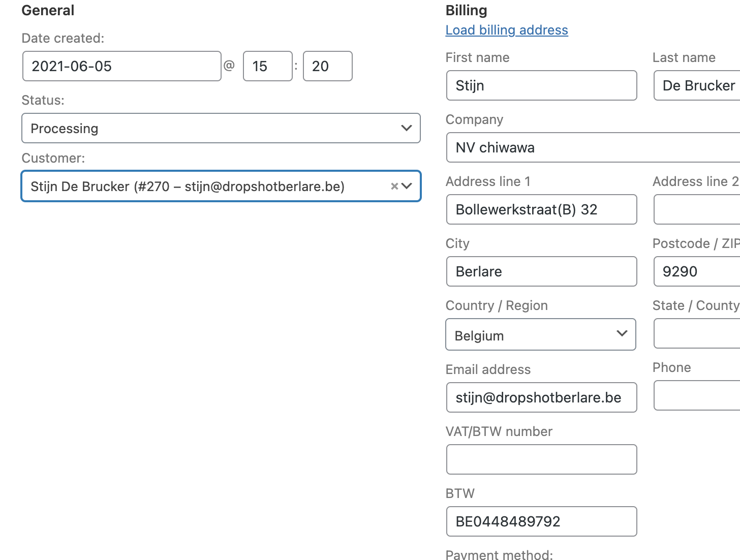Edit the City field containing Berlare
Screen dimensions: 740x560
542,271
